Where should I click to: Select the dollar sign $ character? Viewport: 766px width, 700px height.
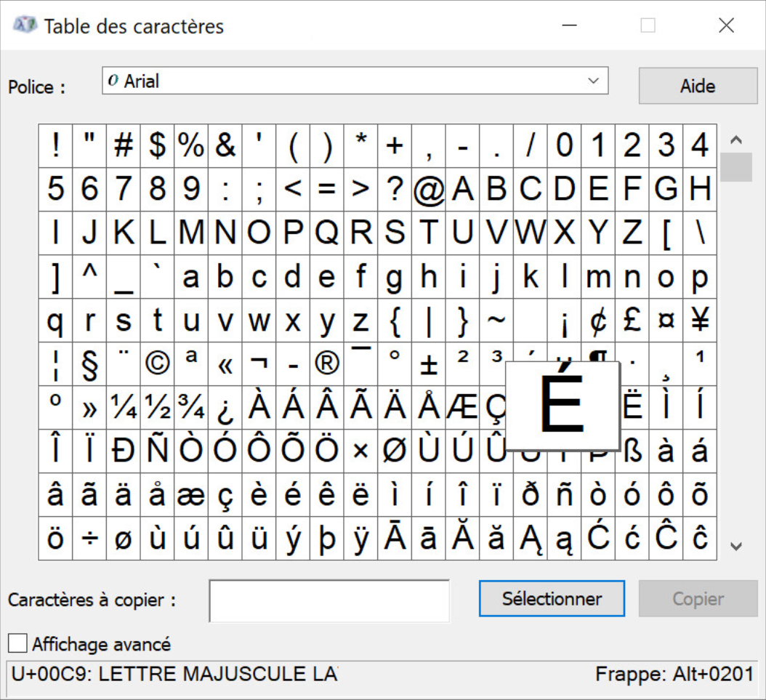(x=157, y=145)
